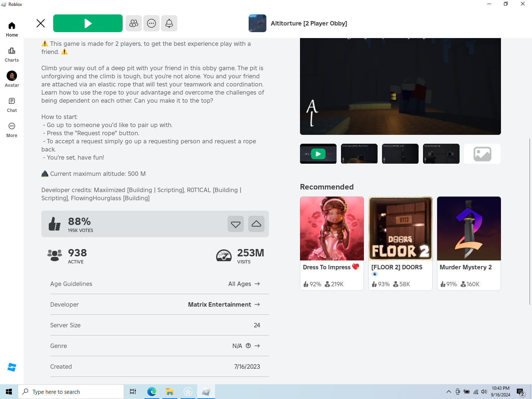Open the network icon in system tray

coord(475,392)
